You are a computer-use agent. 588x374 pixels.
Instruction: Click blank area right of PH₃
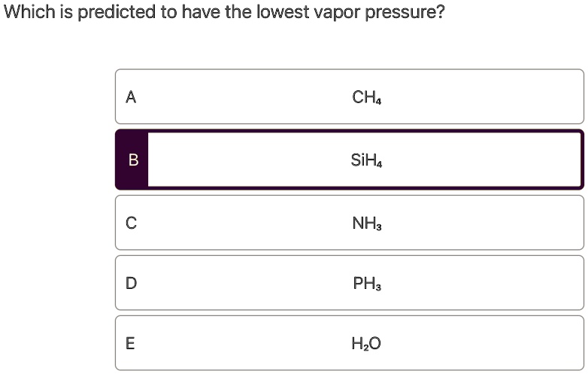click(482, 283)
